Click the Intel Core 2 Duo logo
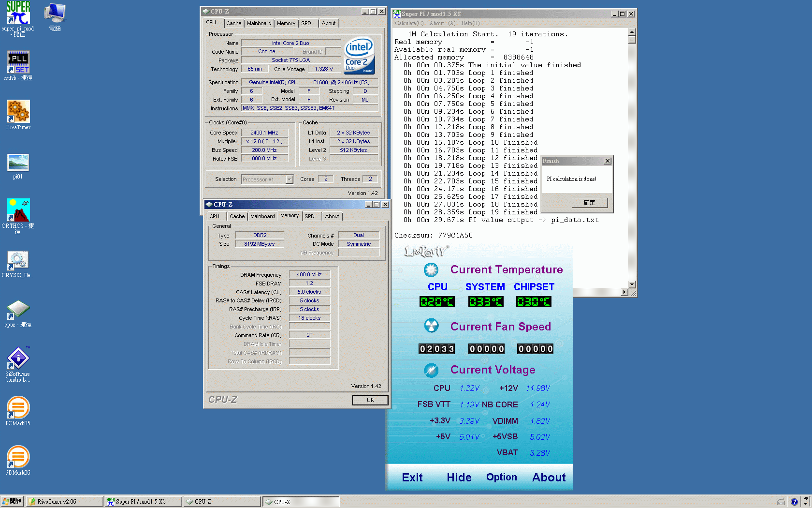812x508 pixels. coord(359,56)
